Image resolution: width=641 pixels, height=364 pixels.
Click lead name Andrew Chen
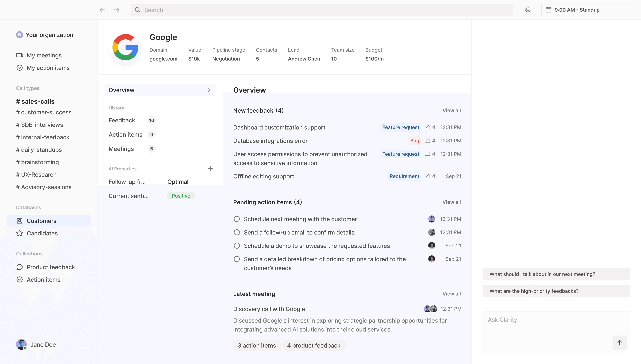coord(304,59)
